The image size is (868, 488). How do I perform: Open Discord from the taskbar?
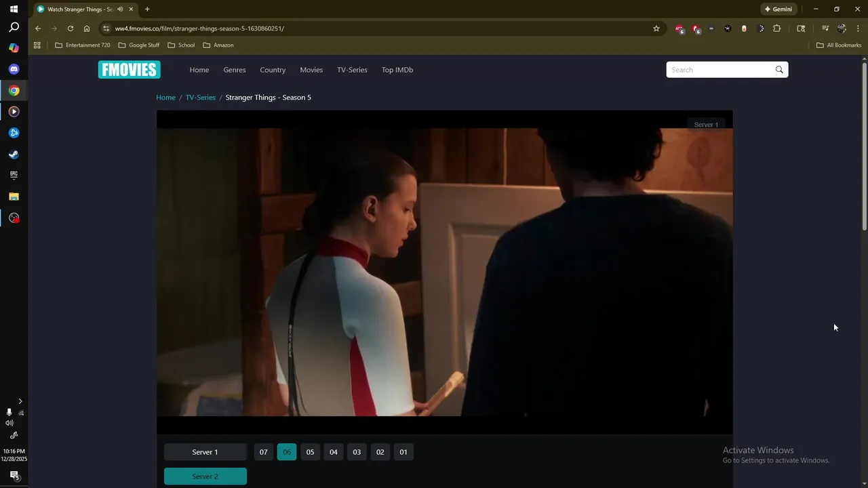(x=14, y=69)
